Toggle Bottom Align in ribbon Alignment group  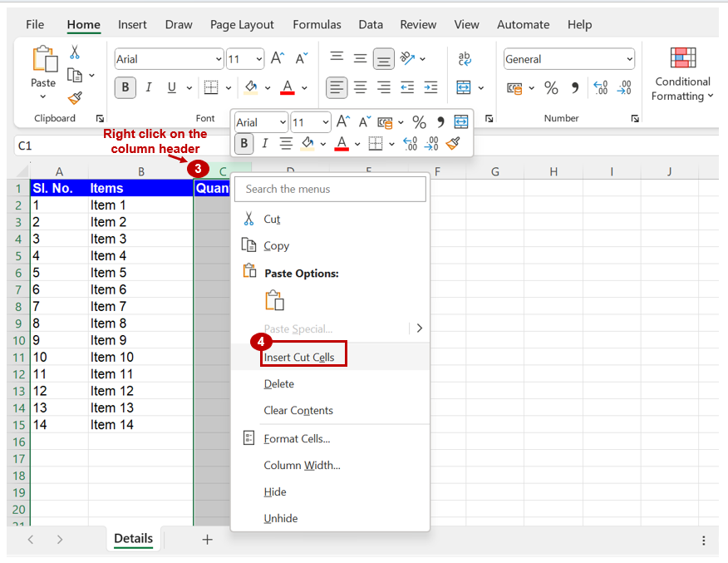click(383, 59)
